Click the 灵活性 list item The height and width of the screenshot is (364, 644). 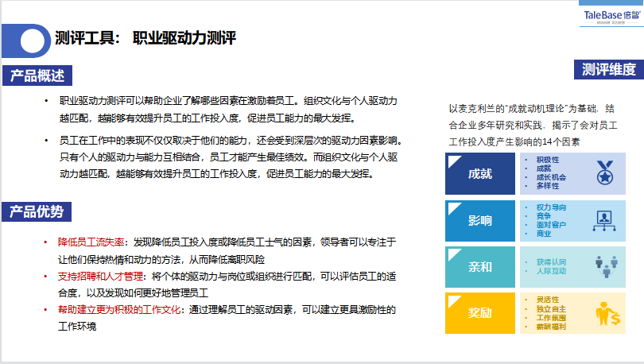click(548, 300)
